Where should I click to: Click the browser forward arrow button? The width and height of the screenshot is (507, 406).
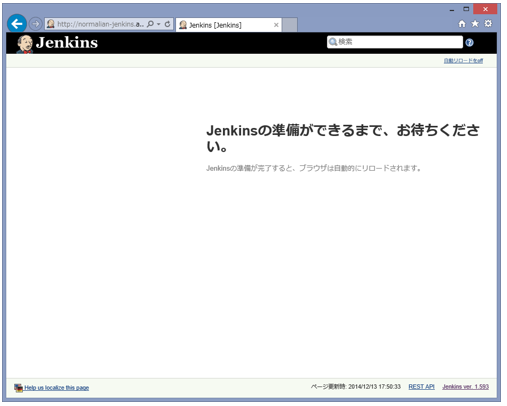tap(35, 24)
